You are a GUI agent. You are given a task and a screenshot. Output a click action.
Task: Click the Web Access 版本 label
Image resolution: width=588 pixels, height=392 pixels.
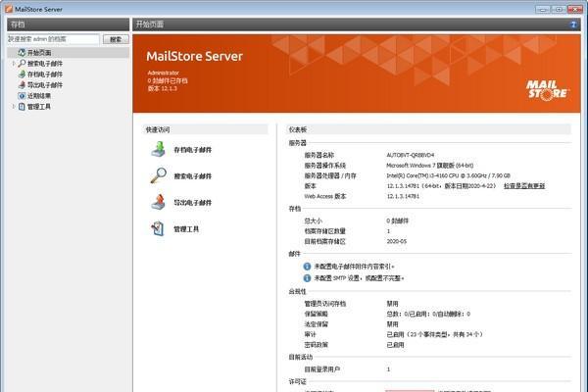coord(324,196)
